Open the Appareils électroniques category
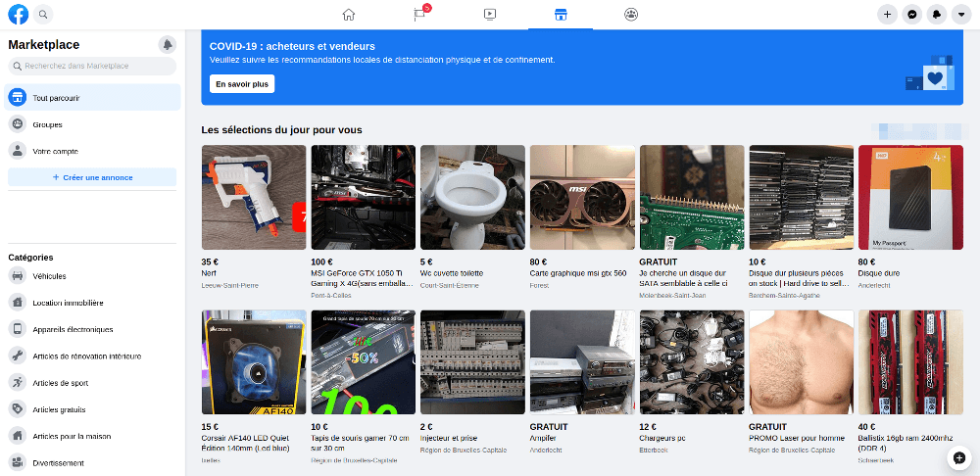The height and width of the screenshot is (476, 980). [x=73, y=329]
